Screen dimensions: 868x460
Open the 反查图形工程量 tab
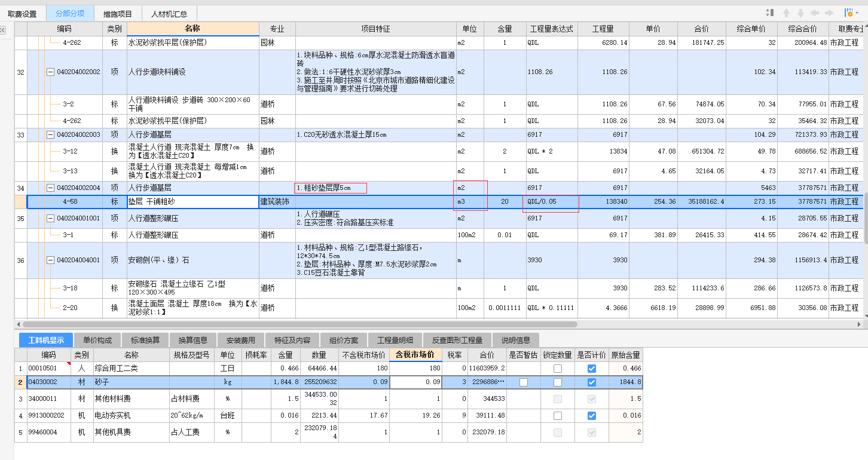(457, 340)
